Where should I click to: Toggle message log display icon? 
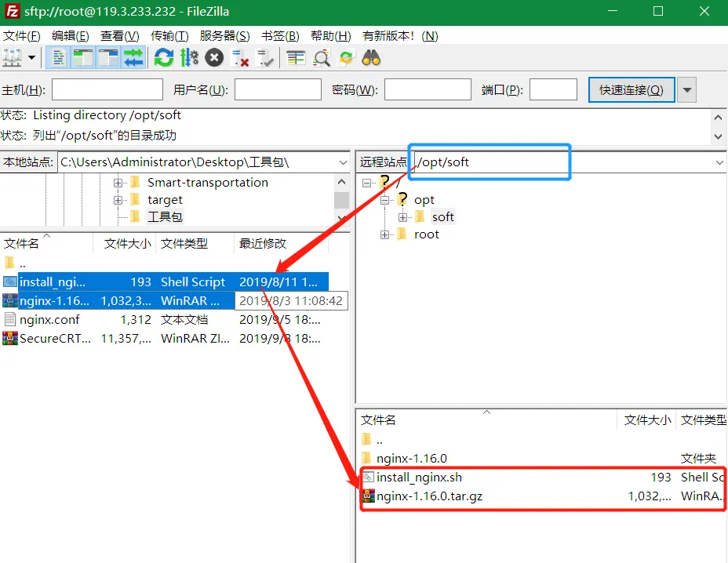click(x=59, y=58)
